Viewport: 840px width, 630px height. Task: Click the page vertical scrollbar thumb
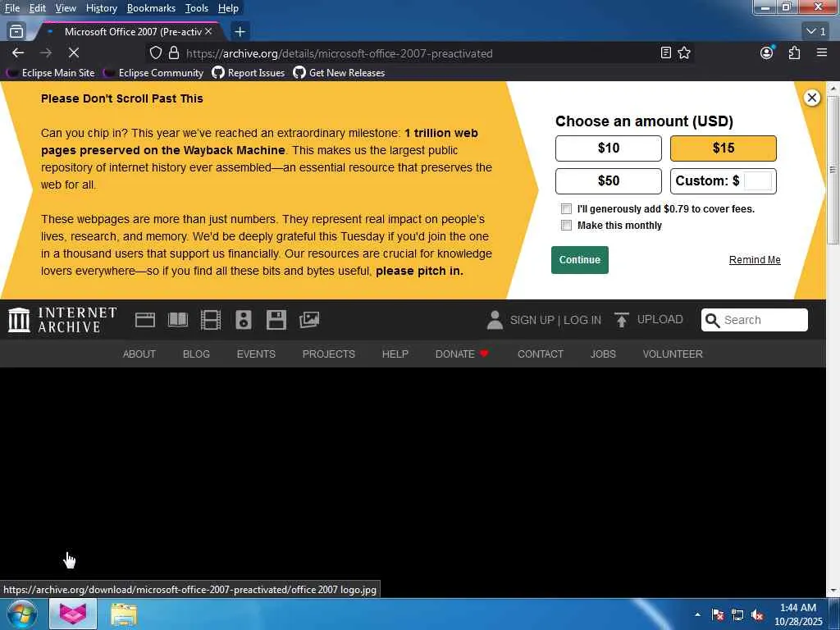833,171
